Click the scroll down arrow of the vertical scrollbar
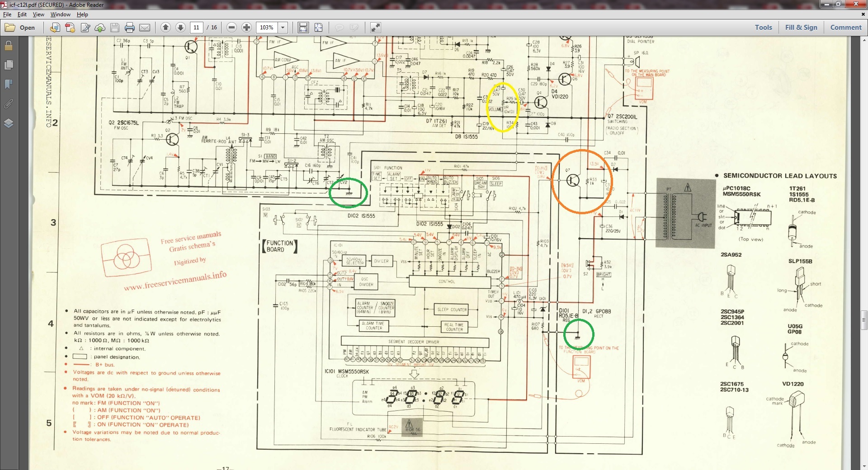The height and width of the screenshot is (470, 868). point(864,466)
